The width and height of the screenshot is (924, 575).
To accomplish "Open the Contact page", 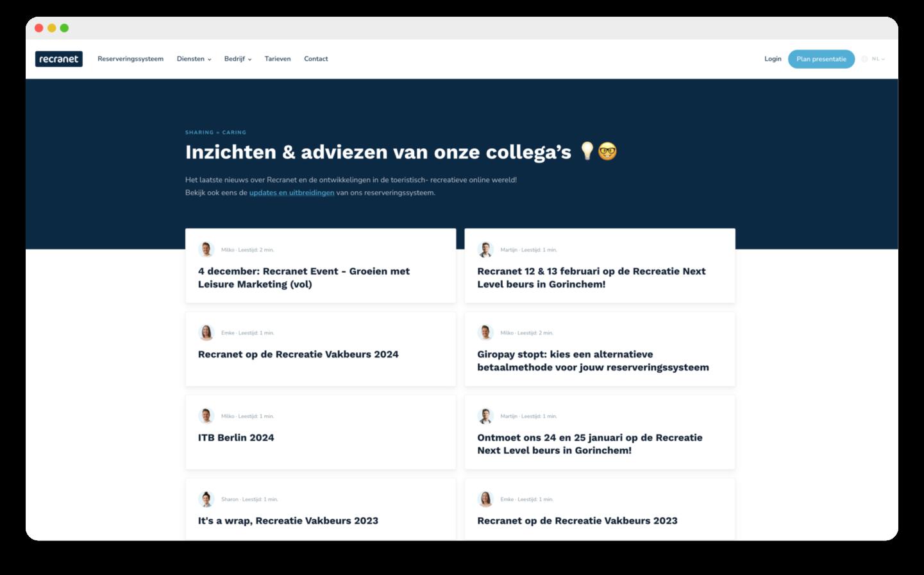I will point(315,59).
